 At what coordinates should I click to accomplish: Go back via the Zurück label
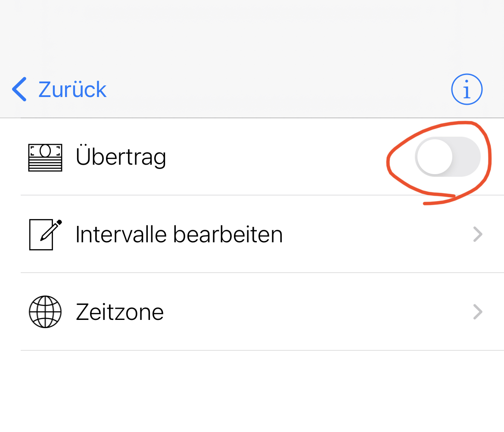point(72,90)
